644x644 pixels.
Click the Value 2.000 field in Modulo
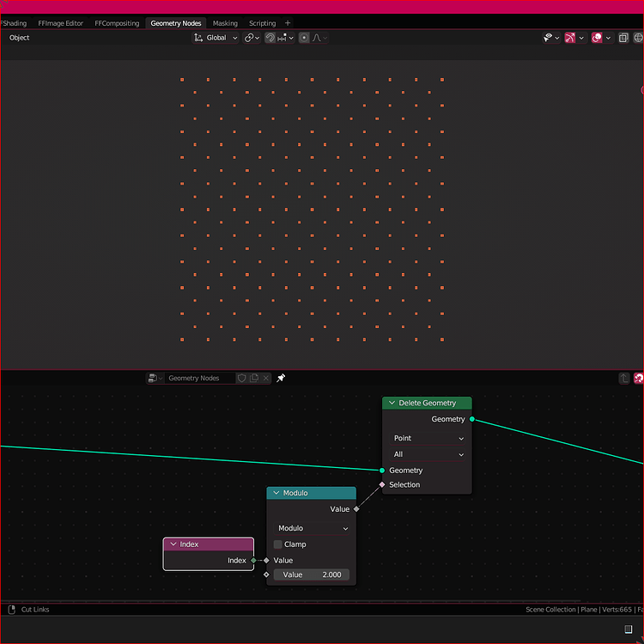pos(312,574)
